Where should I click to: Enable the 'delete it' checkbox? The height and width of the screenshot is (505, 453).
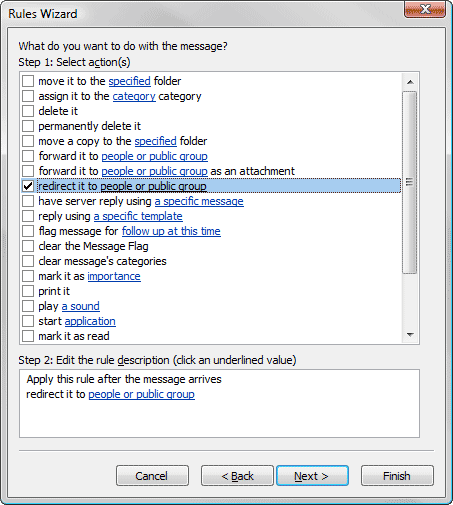28,111
